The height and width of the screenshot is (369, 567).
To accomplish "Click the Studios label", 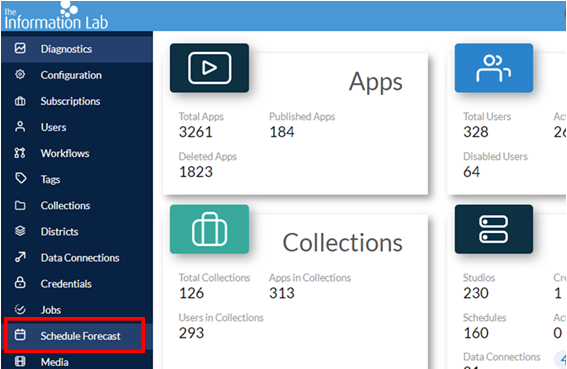I will 479,277.
